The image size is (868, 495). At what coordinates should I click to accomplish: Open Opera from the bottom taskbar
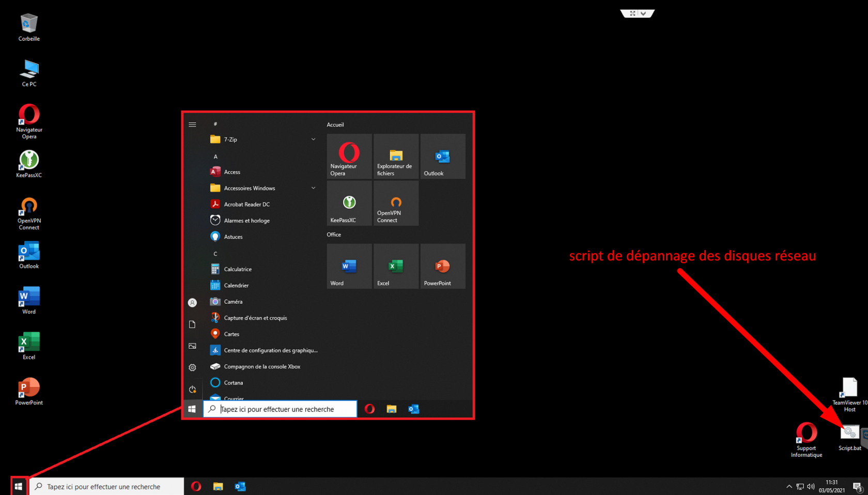[196, 486]
